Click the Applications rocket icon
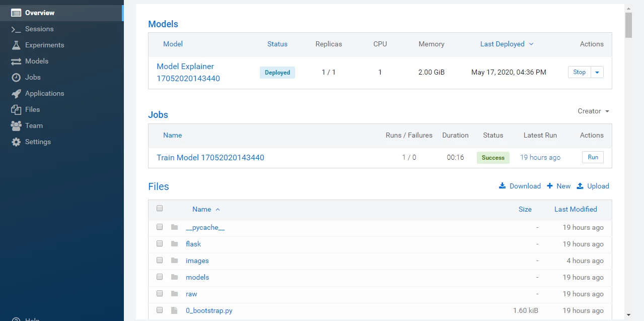Viewport: 644px width, 321px height. [16, 93]
